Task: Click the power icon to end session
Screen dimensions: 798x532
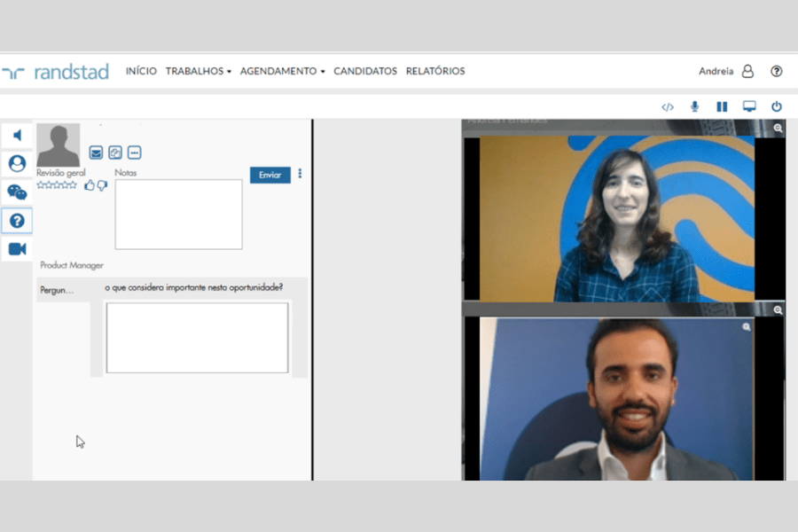Action: (x=777, y=106)
